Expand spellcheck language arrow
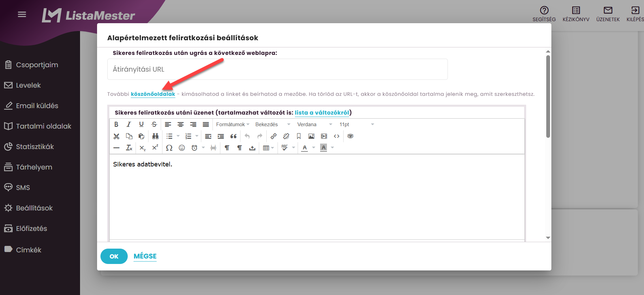 294,148
